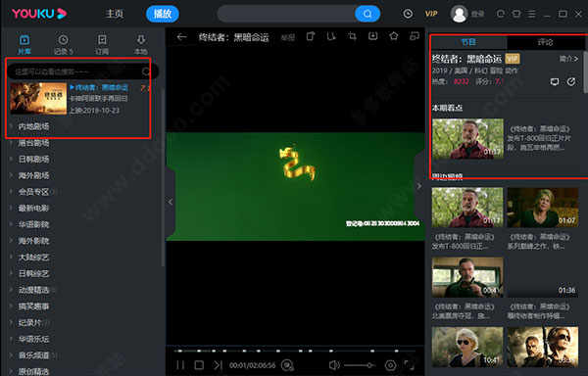The image size is (588, 376).
Task: Click the refresh icon in the title bar
Action: [x=500, y=14]
